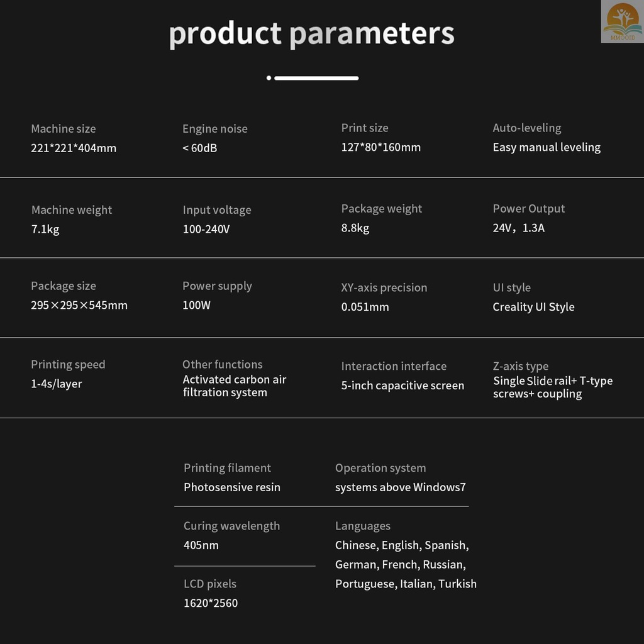Click "Easy manual leveling" text
This screenshot has height=644, width=644.
[x=547, y=147]
